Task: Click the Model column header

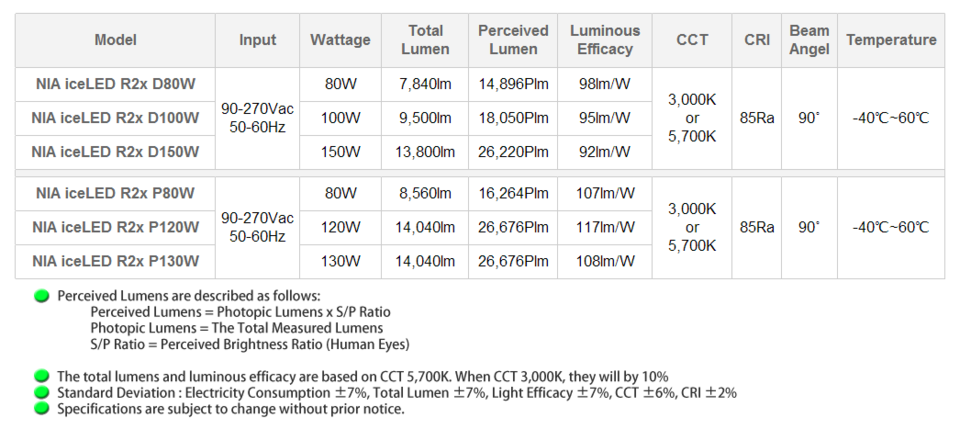Action: coord(115,40)
